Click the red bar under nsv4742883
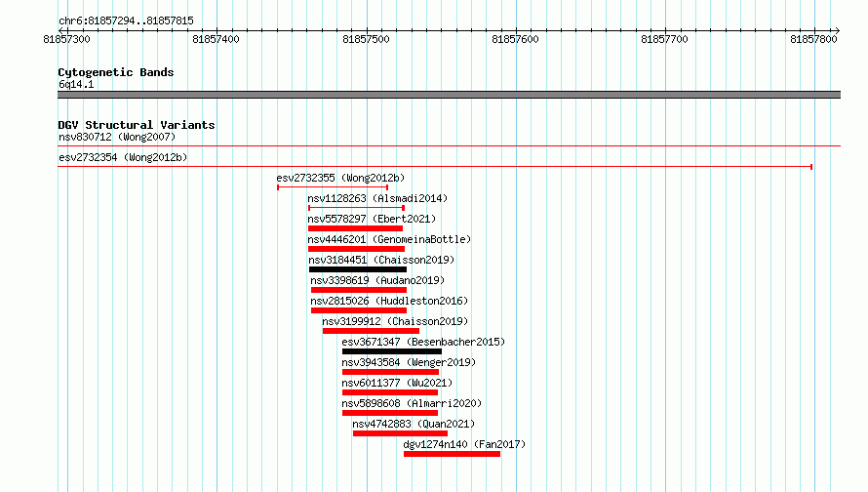This screenshot has height=492, width=868. [400, 433]
